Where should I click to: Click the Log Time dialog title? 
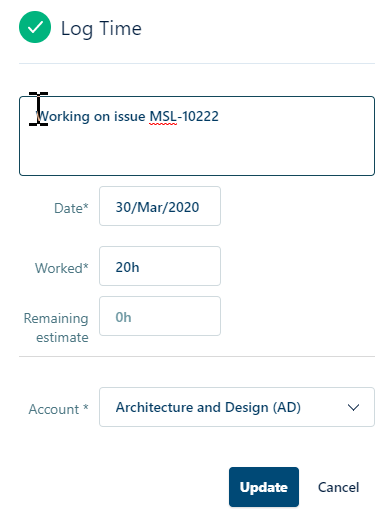(101, 29)
